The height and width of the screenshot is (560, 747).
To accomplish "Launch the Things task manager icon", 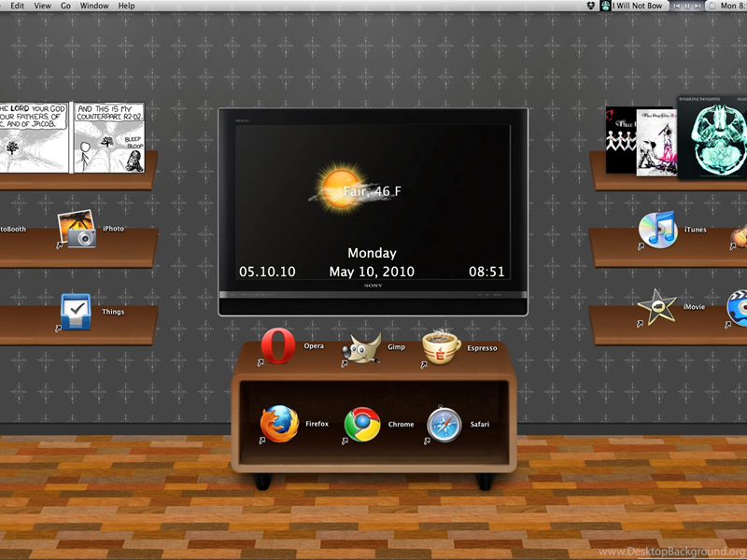I will 76,311.
